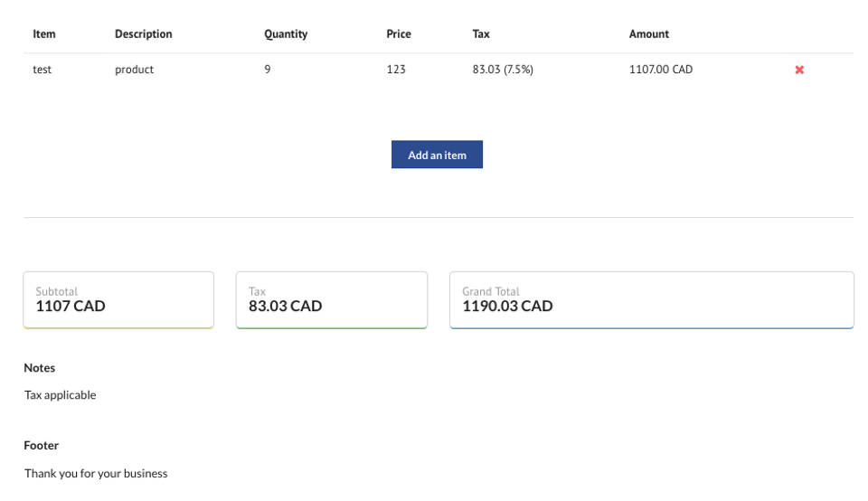Select the Notes section heading

(40, 368)
